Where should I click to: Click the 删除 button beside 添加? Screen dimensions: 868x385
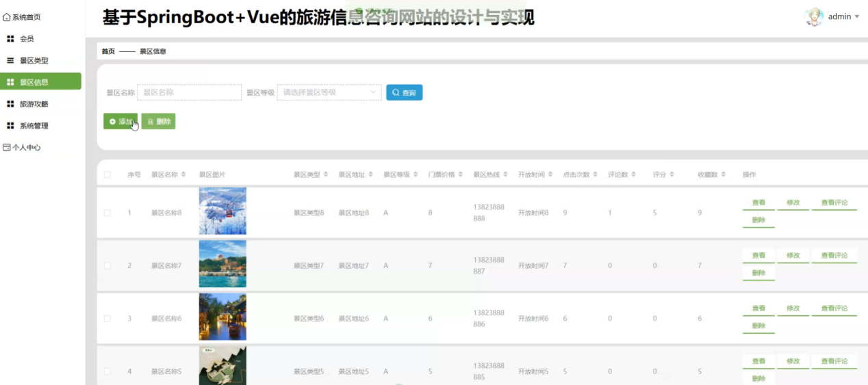pos(158,121)
